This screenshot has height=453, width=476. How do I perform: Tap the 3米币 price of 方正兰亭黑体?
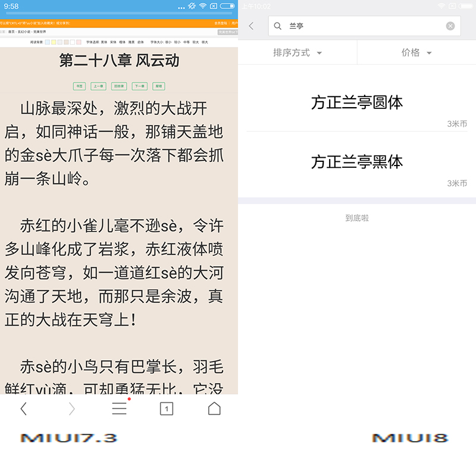point(457,183)
